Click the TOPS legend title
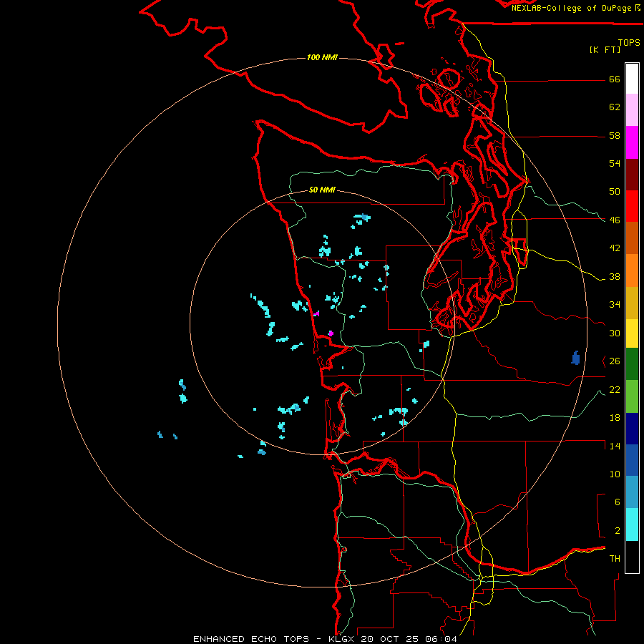 (x=629, y=42)
